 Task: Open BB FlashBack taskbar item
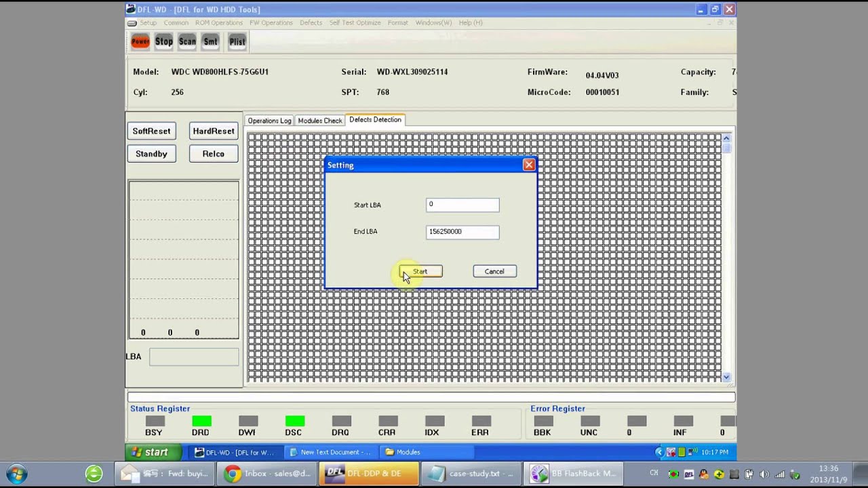tap(574, 474)
